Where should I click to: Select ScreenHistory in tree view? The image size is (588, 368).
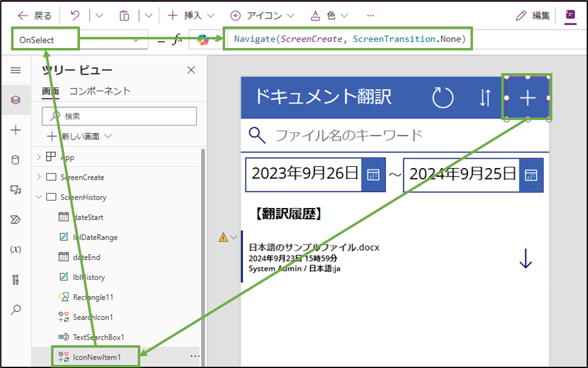(x=83, y=198)
